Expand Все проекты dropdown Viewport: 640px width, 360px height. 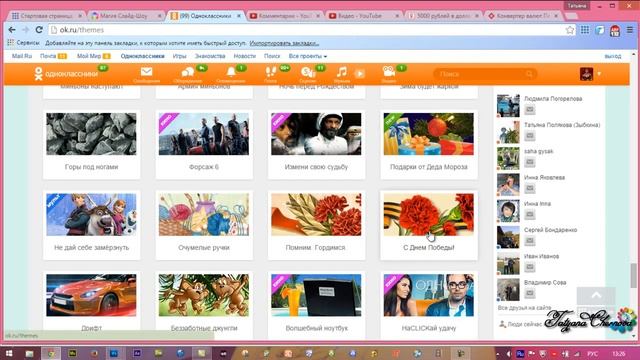pos(308,56)
